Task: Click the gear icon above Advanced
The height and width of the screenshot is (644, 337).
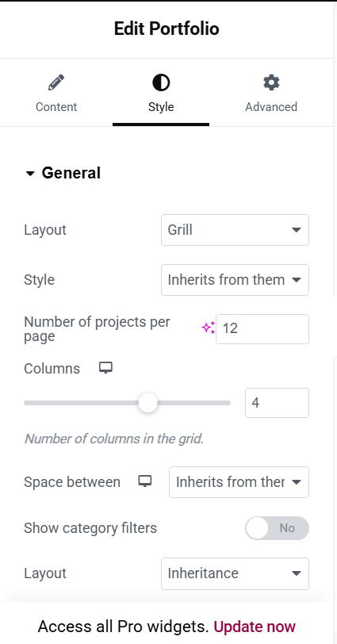Action: point(271,82)
